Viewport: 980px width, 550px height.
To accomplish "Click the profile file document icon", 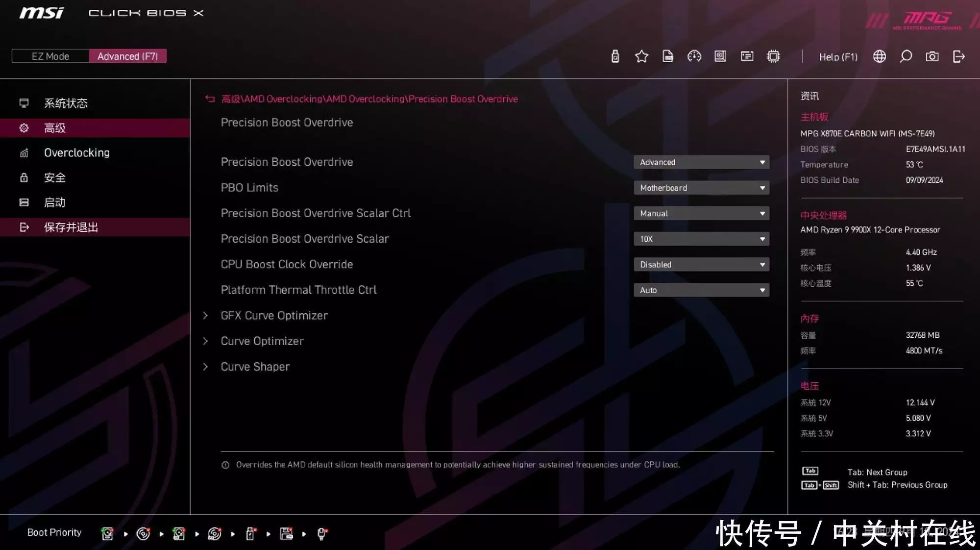I will [668, 56].
